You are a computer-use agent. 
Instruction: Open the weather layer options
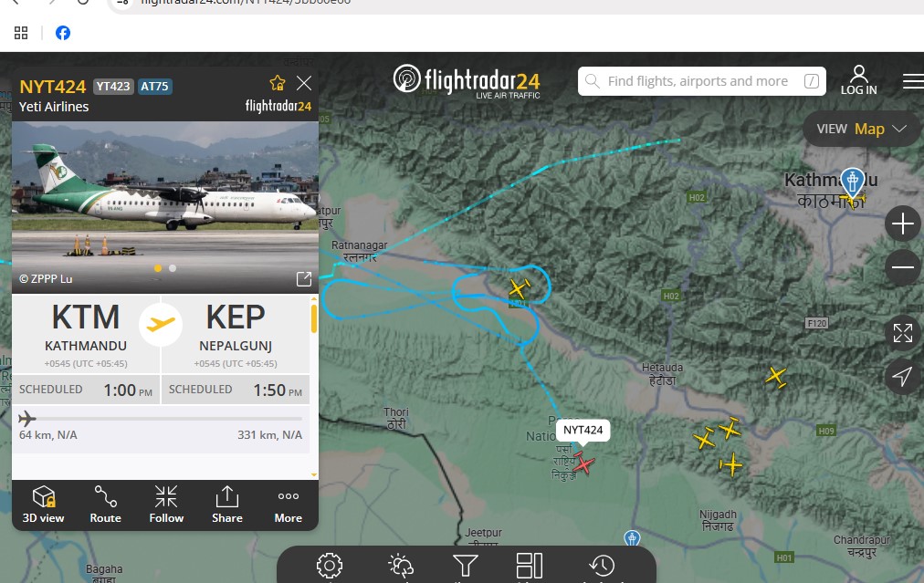coord(401,566)
